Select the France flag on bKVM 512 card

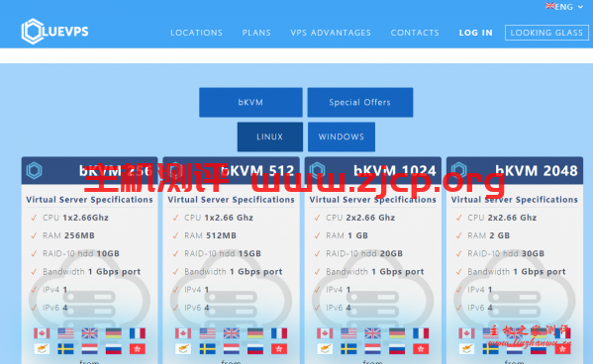coord(279,333)
